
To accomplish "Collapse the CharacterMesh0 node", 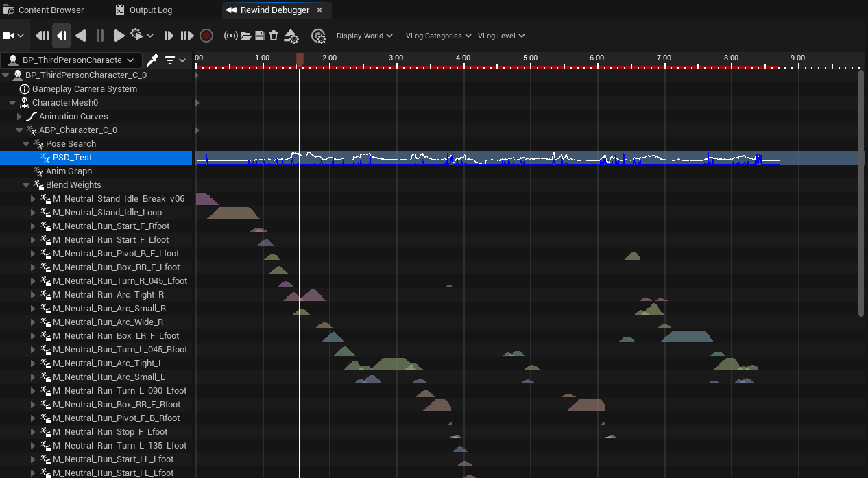I will (x=13, y=103).
